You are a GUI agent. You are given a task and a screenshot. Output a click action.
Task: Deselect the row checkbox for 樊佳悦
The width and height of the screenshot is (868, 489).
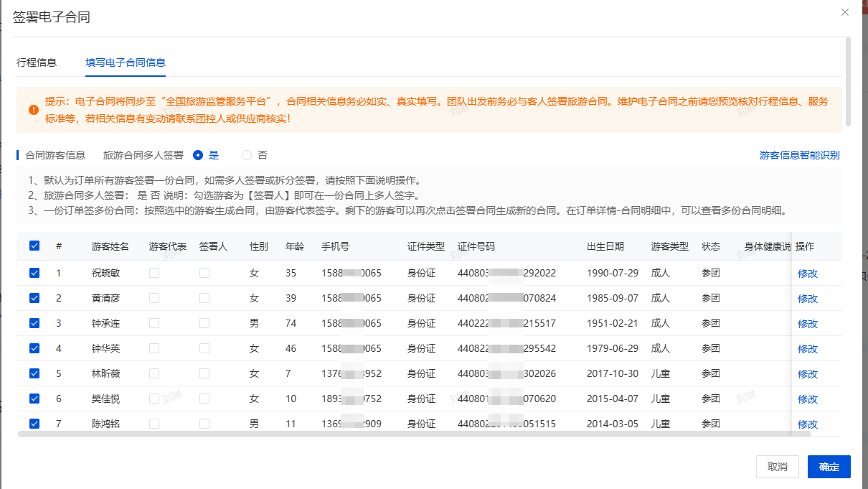pyautogui.click(x=34, y=399)
